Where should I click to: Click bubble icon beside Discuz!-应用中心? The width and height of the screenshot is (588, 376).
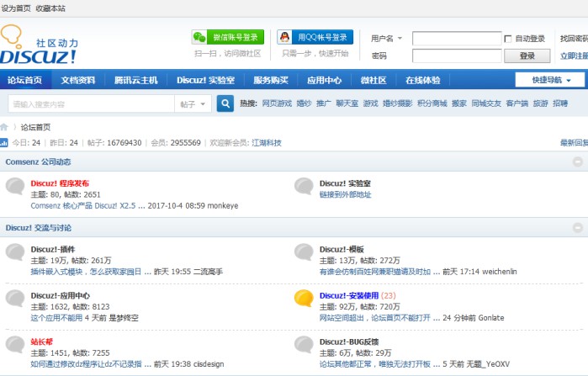(15, 299)
